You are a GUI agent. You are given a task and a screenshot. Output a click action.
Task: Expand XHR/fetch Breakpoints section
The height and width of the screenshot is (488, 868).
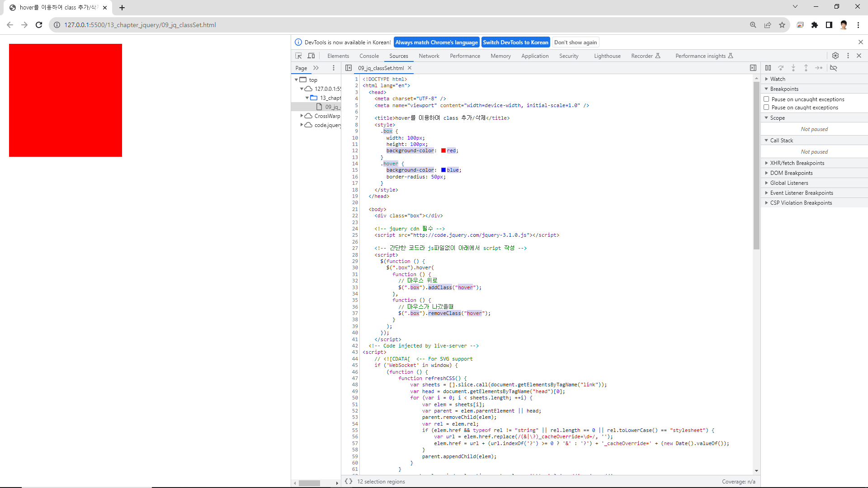[x=797, y=163]
